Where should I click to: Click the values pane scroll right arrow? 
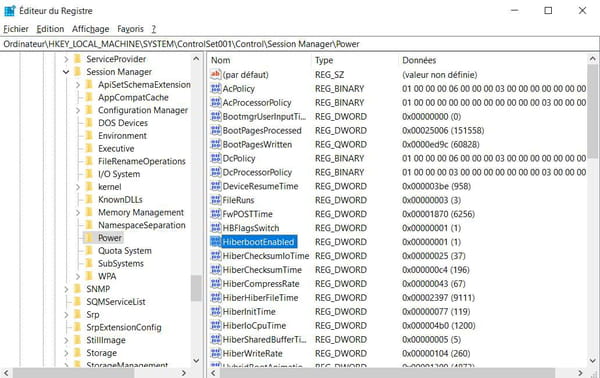[x=580, y=373]
